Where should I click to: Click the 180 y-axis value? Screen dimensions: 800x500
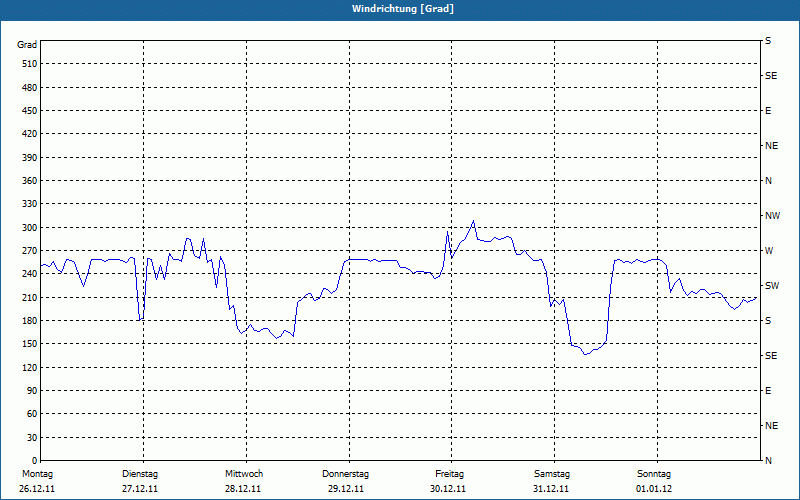30,321
